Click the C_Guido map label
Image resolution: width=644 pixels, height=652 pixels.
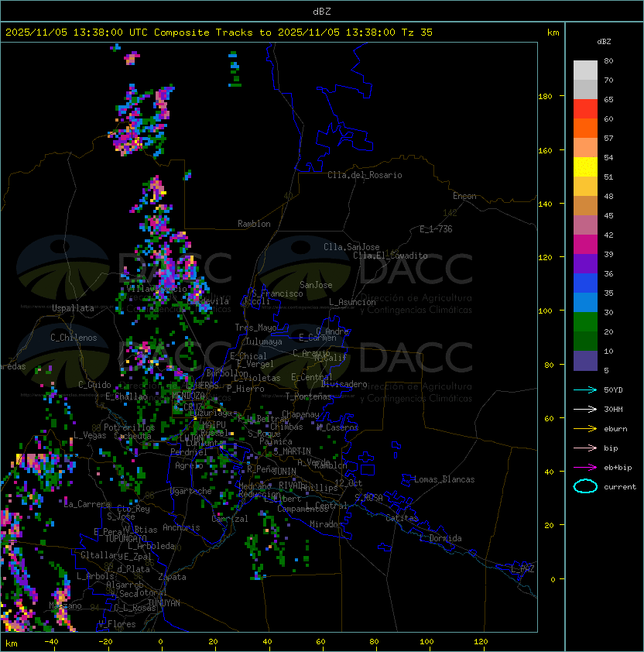[94, 385]
